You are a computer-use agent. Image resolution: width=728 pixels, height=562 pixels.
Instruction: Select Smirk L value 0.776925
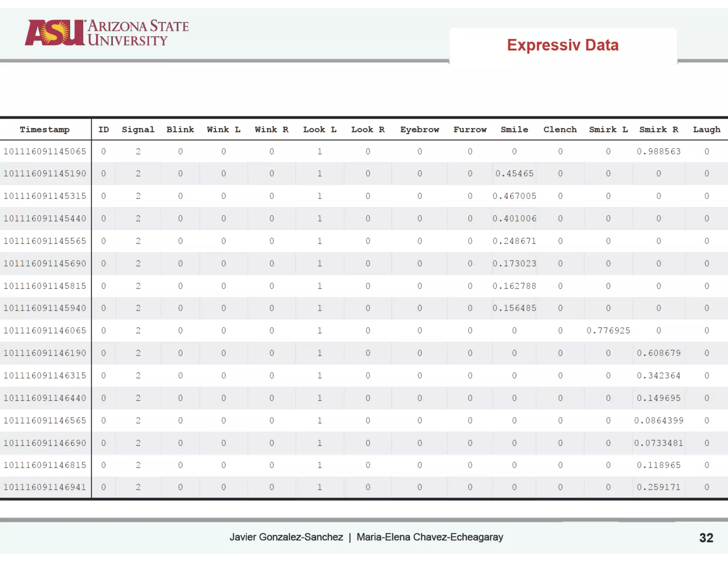pos(608,331)
